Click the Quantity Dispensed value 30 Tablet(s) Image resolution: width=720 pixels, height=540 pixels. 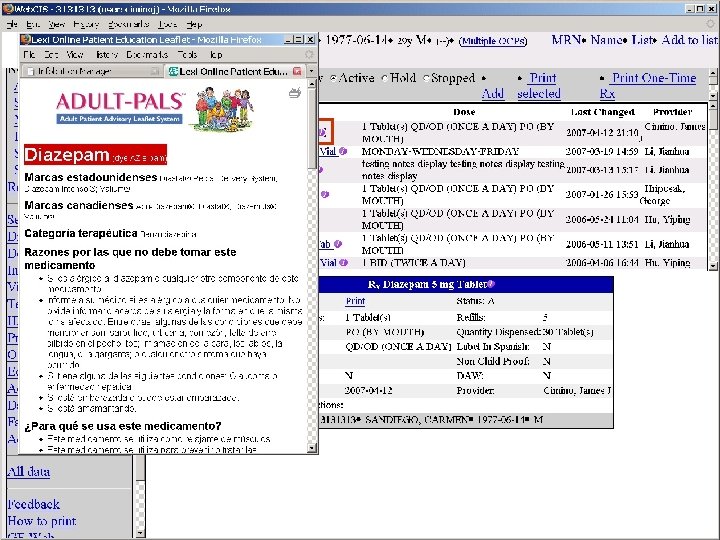tap(568, 332)
